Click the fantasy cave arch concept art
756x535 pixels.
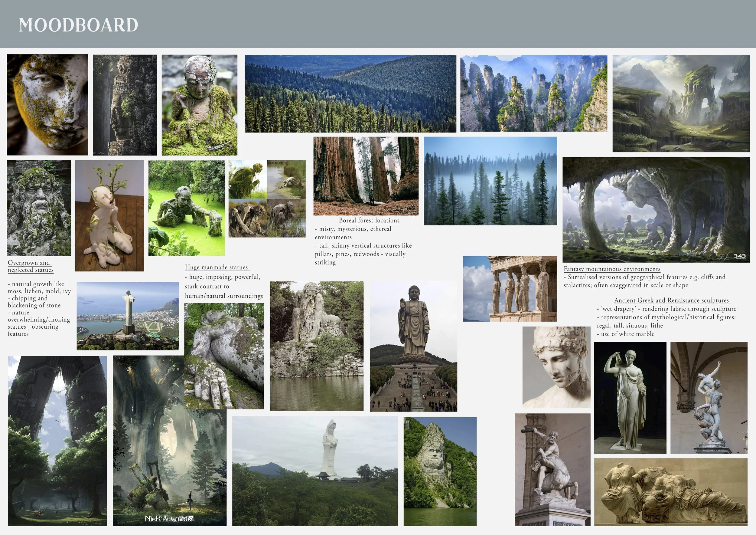point(656,209)
